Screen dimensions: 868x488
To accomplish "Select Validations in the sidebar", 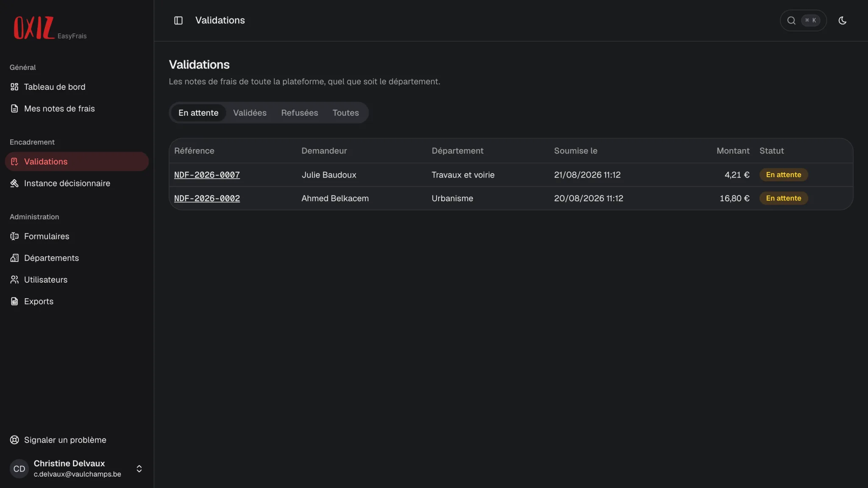I will pos(77,161).
